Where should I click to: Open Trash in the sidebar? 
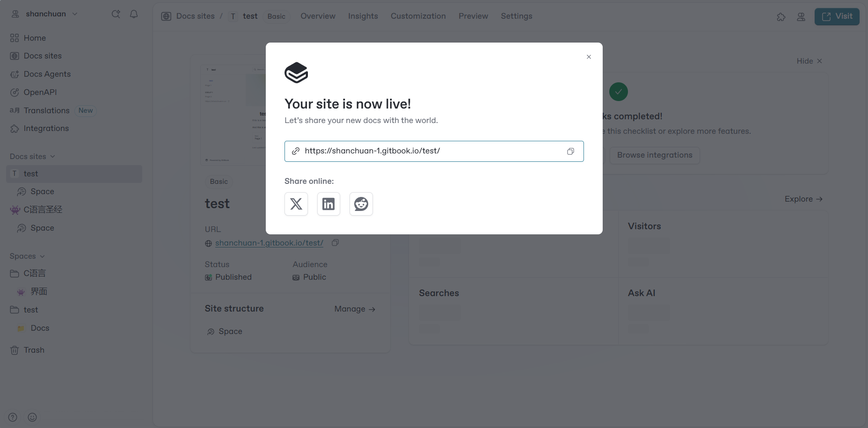pyautogui.click(x=34, y=350)
